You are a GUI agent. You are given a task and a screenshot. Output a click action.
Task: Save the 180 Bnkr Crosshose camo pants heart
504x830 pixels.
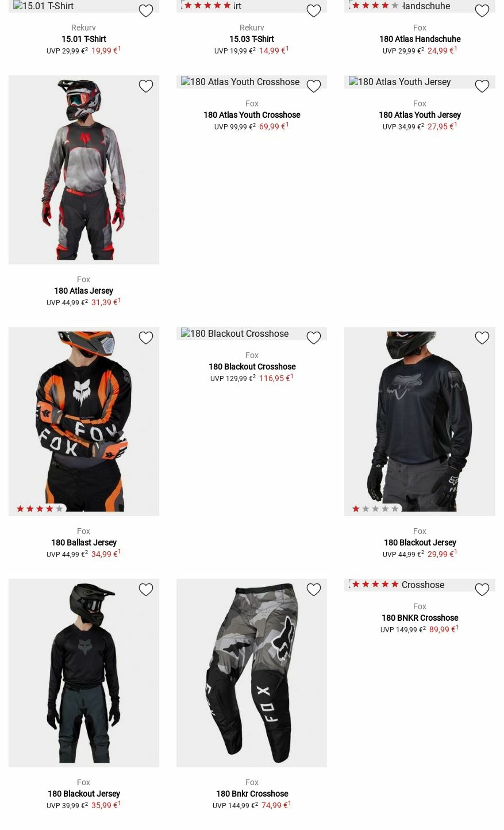coord(314,590)
